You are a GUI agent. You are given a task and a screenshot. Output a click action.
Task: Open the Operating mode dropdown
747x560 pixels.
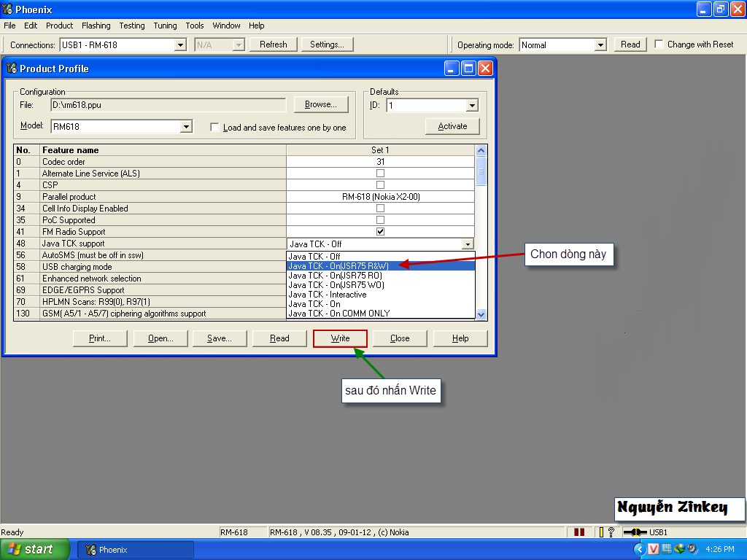click(600, 45)
